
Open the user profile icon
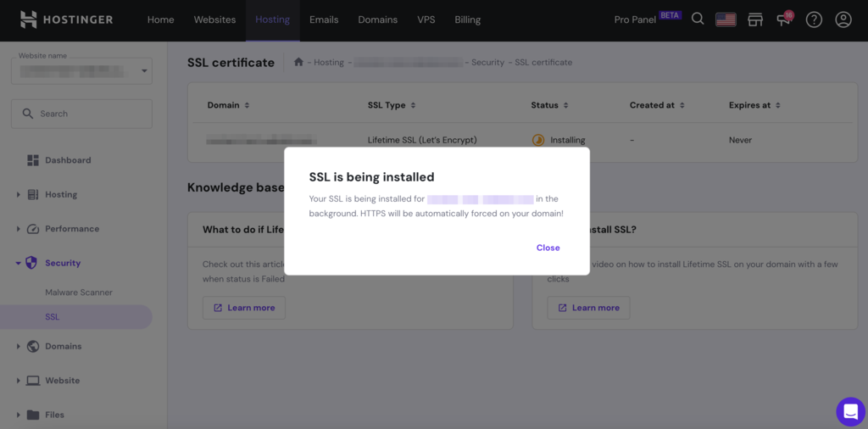click(843, 20)
